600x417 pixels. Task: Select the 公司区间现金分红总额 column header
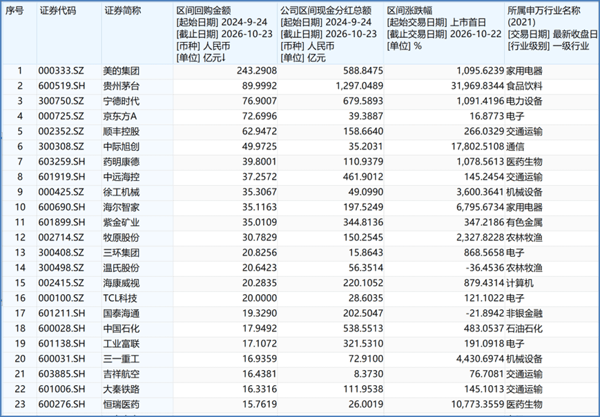pyautogui.click(x=326, y=10)
